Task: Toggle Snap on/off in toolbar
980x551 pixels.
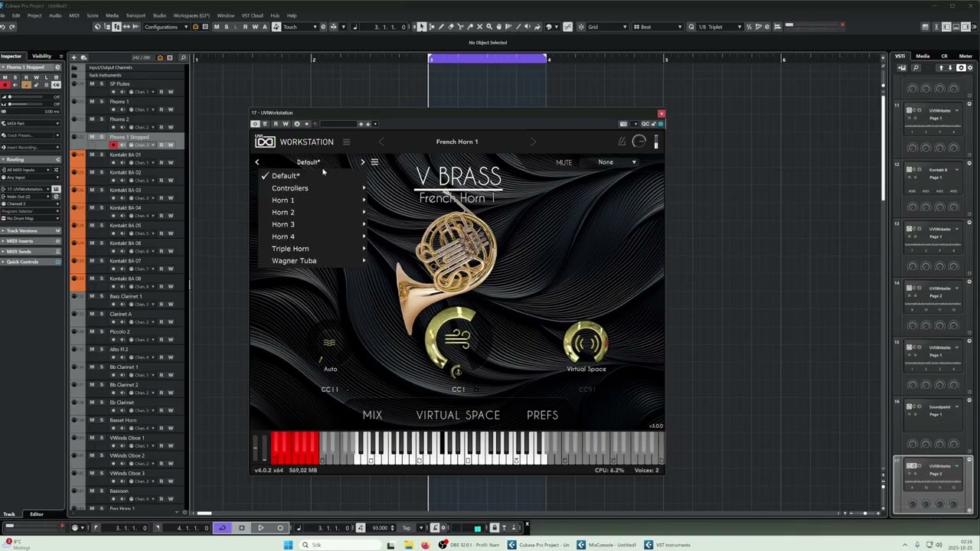Action: pyautogui.click(x=567, y=27)
